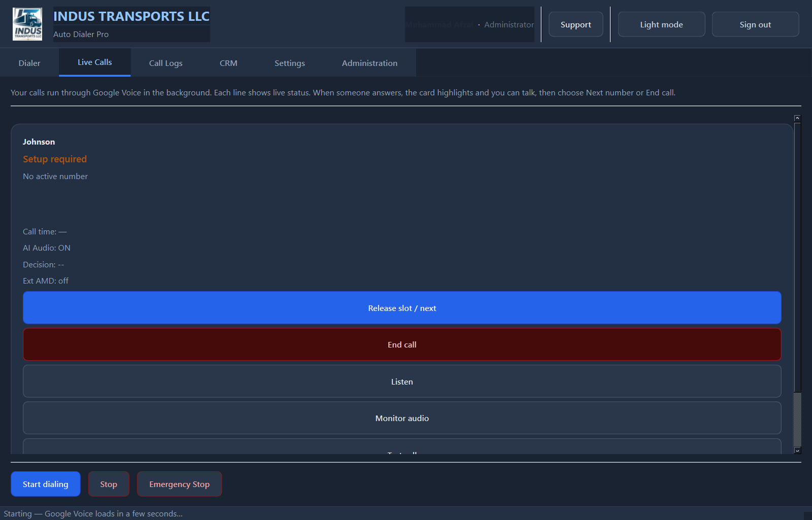Viewport: 812px width, 520px height.
Task: Click the Stop button
Action: (109, 484)
